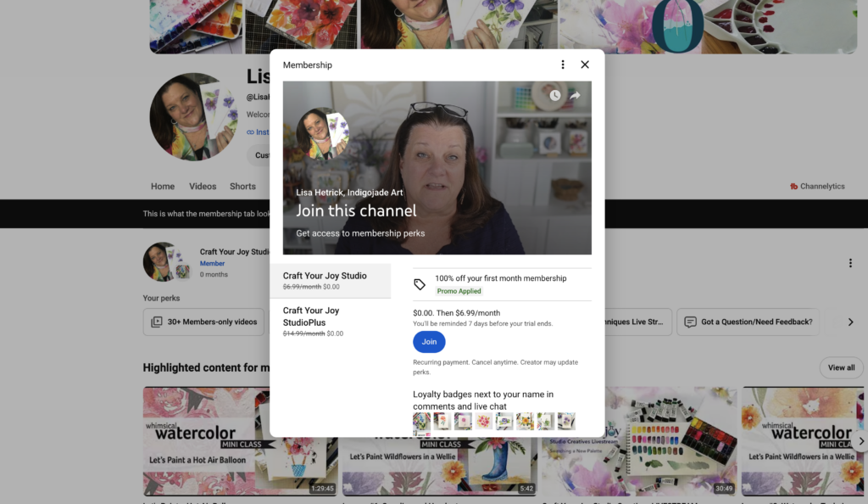This screenshot has width=868, height=504.
Task: Close the Membership dialog
Action: [585, 64]
